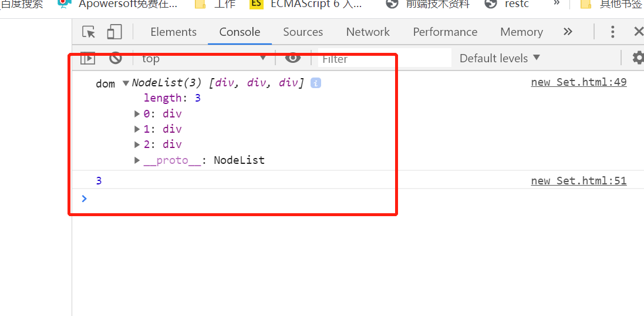This screenshot has width=644, height=316.
Task: Open source link new Set.html:51
Action: pos(579,181)
